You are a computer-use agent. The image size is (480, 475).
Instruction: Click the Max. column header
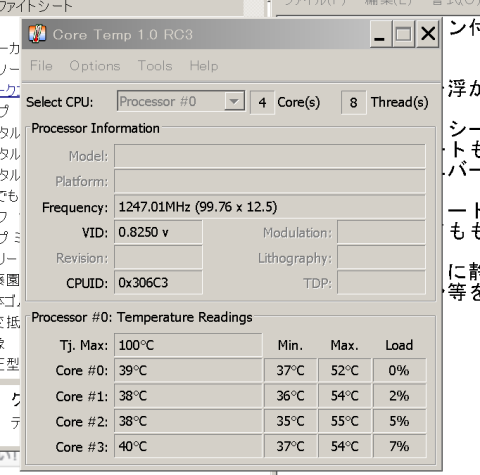point(345,345)
